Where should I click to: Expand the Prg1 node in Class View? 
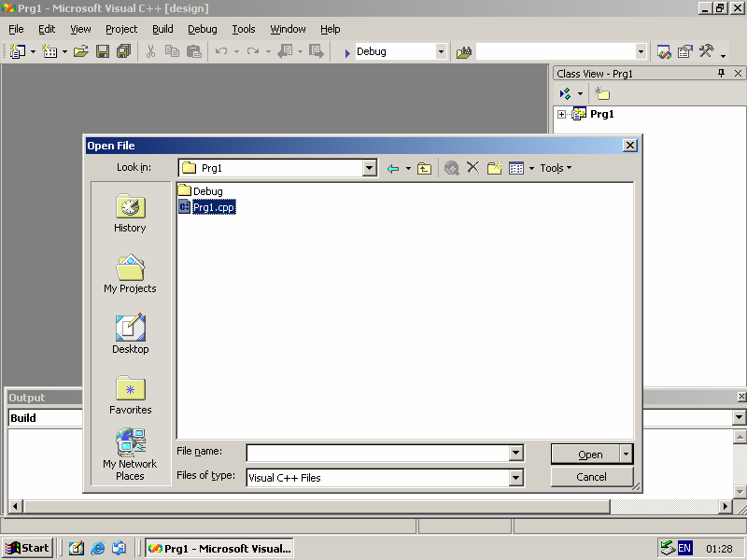point(562,114)
